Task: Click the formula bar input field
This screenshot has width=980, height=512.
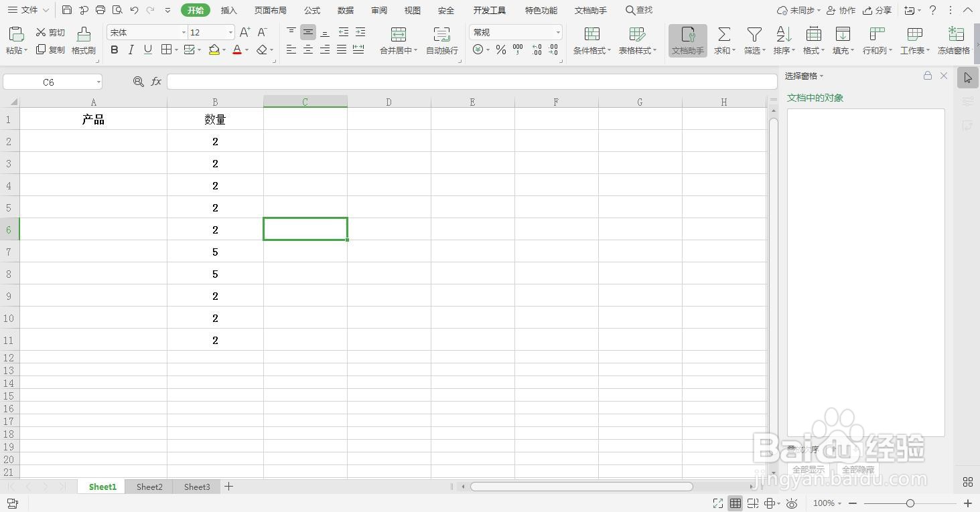Action: tap(472, 82)
